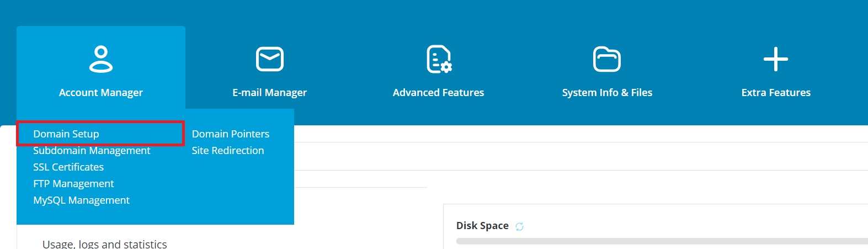Click the Extra Features plus icon
Image resolution: width=868 pixels, height=249 pixels.
775,59
